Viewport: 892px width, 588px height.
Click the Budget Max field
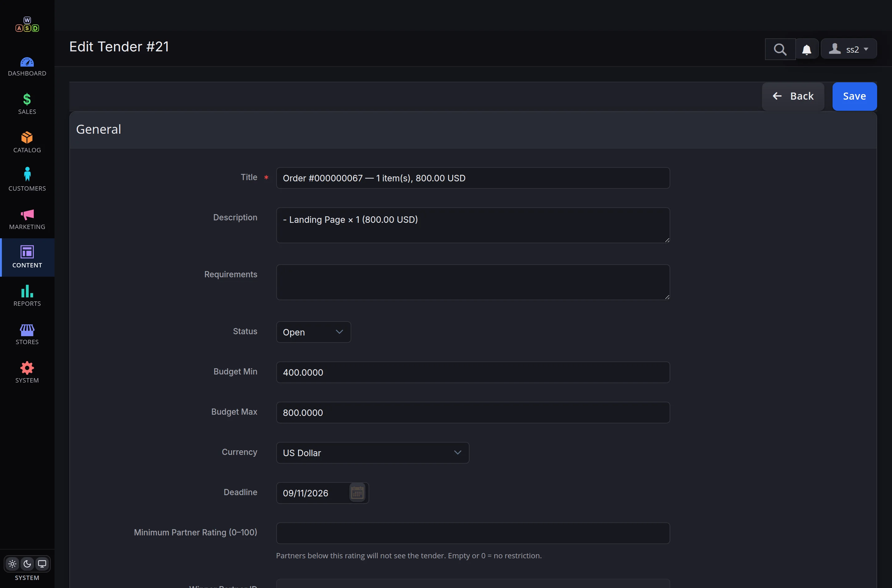(473, 413)
